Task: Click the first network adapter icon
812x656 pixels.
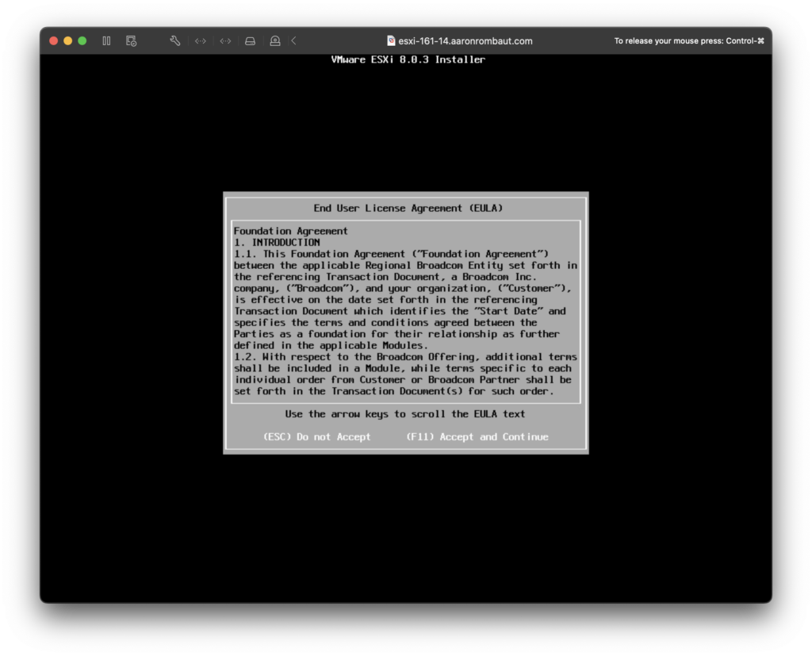Action: [x=201, y=40]
